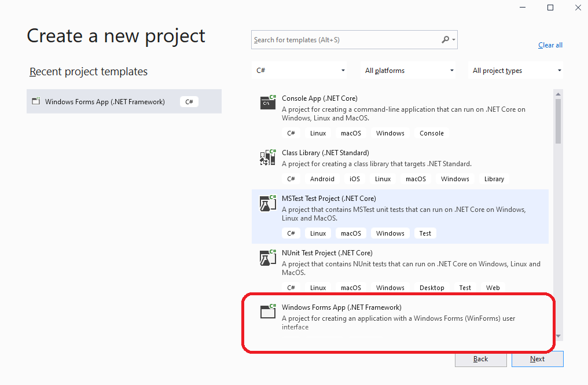The image size is (588, 385).
Task: Click the Desktop tag under NUnit Test Project
Action: click(x=432, y=288)
